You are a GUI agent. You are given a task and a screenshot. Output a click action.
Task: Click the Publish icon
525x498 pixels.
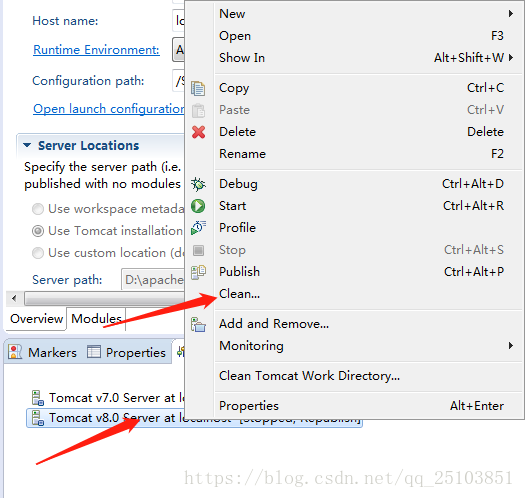(x=198, y=272)
